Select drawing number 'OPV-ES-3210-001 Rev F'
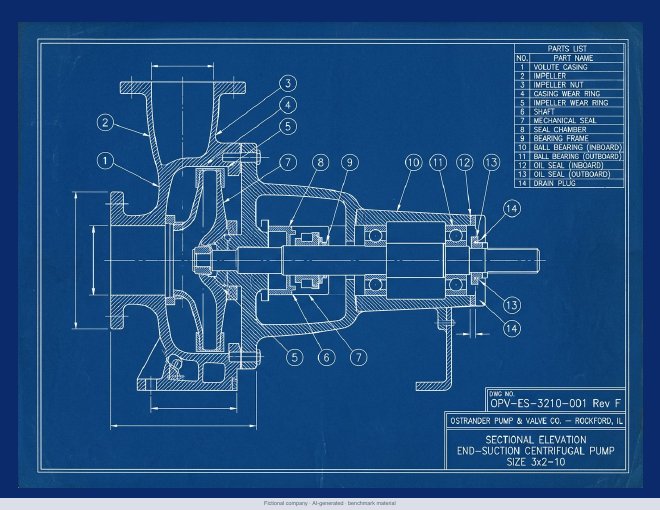 tap(555, 404)
